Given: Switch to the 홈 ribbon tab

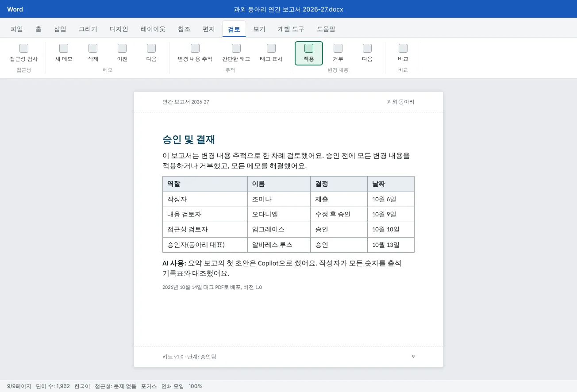Looking at the screenshot, I should pos(38,29).
